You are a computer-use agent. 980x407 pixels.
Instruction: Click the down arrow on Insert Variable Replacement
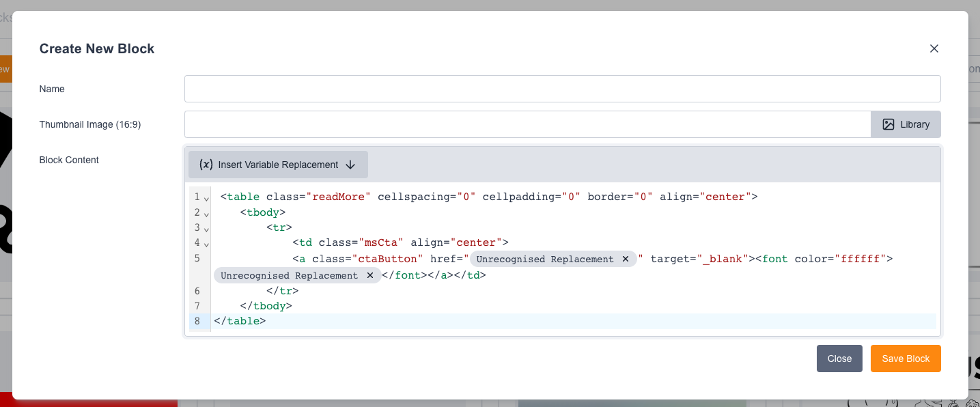350,165
